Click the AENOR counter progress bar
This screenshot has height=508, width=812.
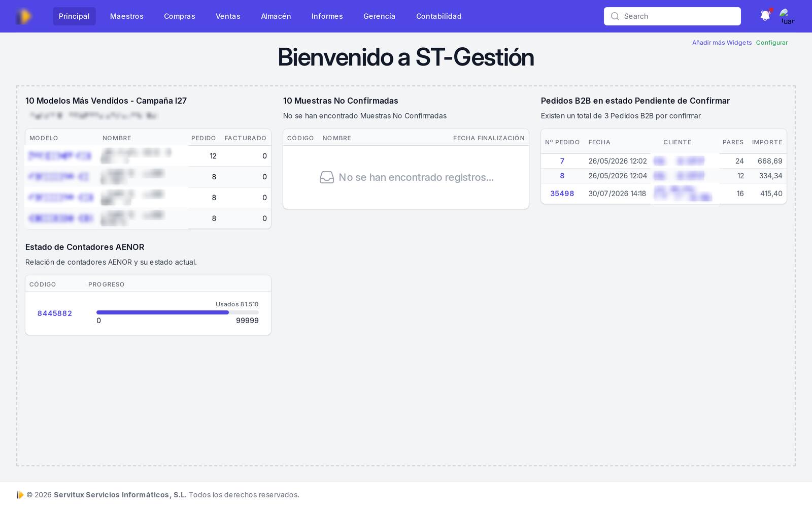pos(178,312)
